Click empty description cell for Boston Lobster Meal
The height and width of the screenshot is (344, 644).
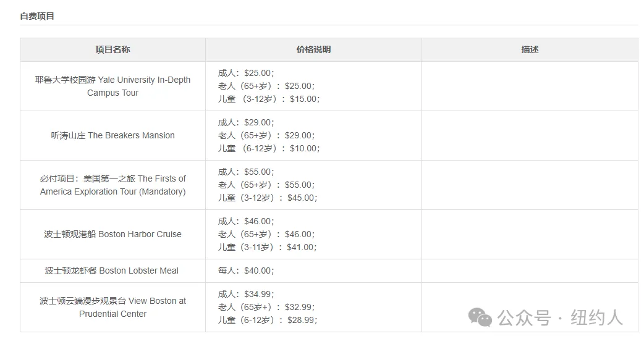[530, 271]
